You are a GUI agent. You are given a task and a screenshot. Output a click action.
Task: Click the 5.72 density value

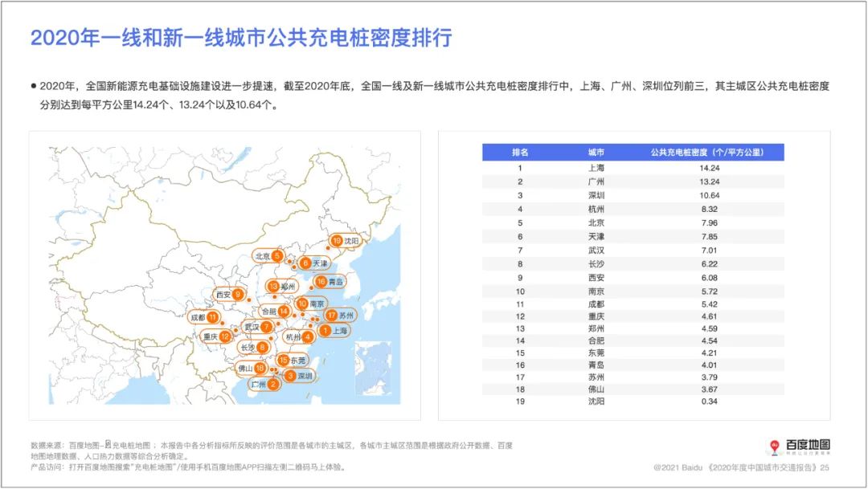[x=709, y=291]
